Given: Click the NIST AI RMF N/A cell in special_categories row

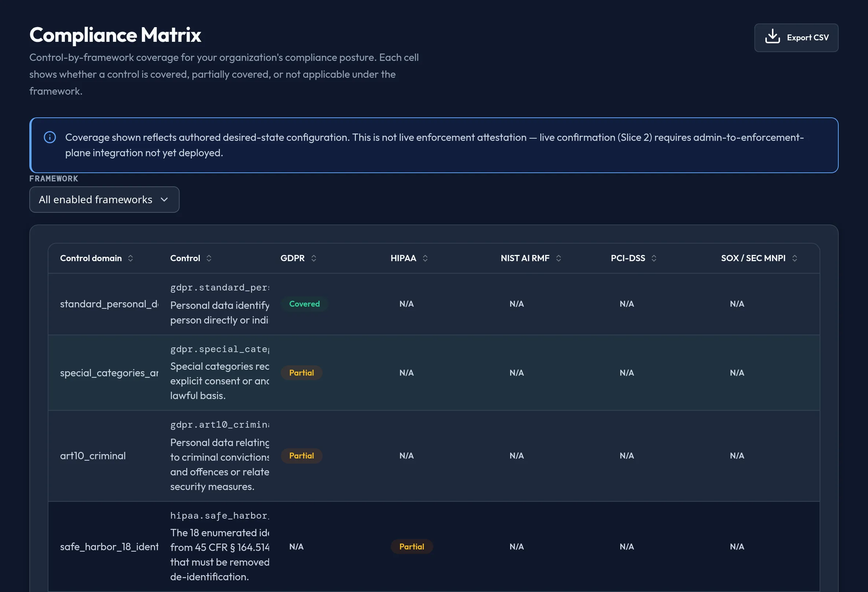Looking at the screenshot, I should [x=517, y=373].
